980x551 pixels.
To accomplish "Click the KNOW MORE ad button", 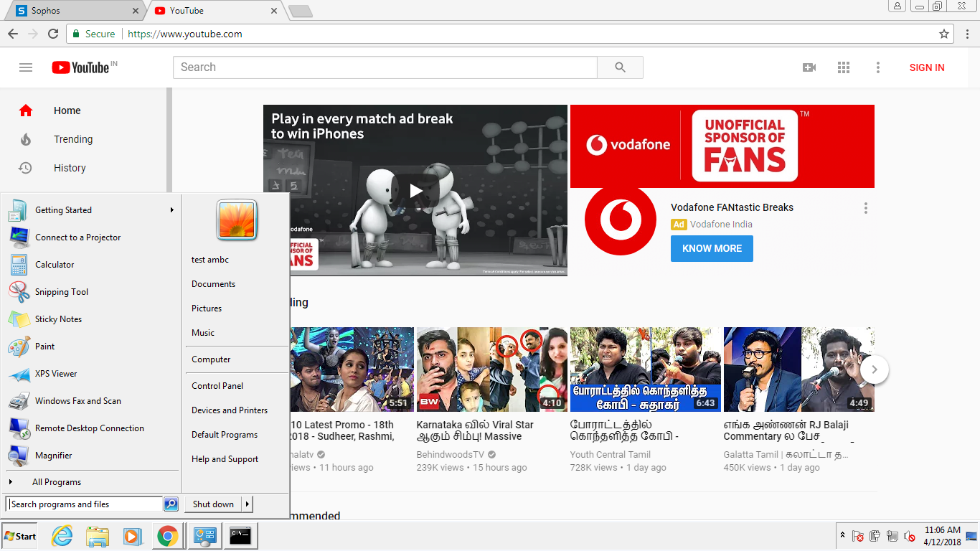I will tap(712, 248).
